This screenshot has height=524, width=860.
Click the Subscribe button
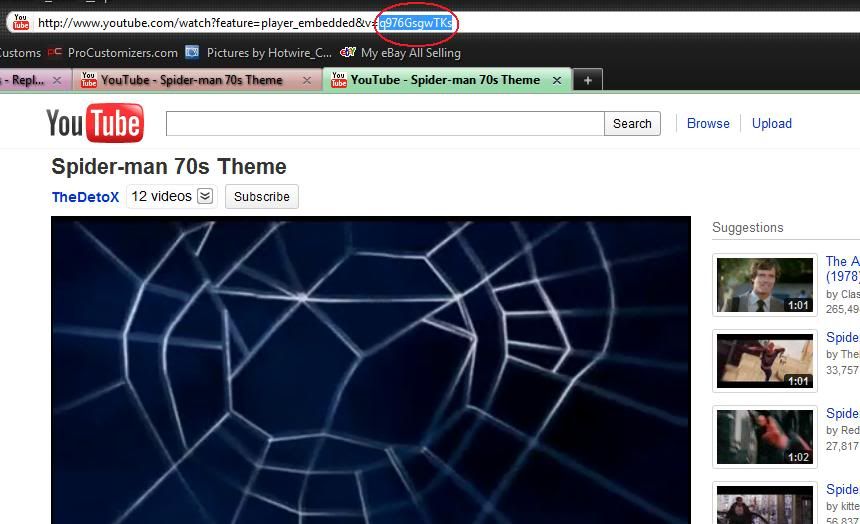point(262,196)
